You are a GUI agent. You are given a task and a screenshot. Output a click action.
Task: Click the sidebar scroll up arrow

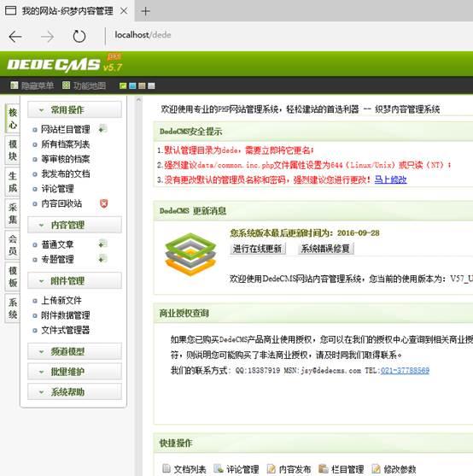tap(138, 100)
